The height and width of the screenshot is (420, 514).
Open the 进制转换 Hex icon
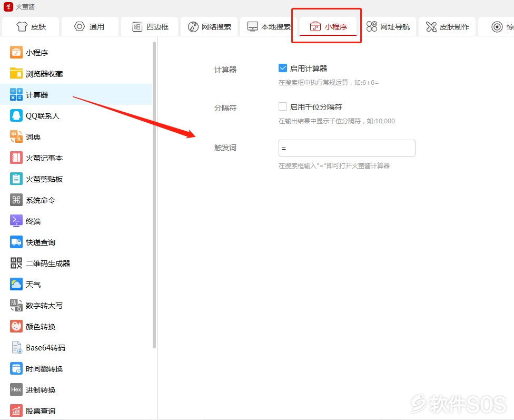click(x=16, y=389)
